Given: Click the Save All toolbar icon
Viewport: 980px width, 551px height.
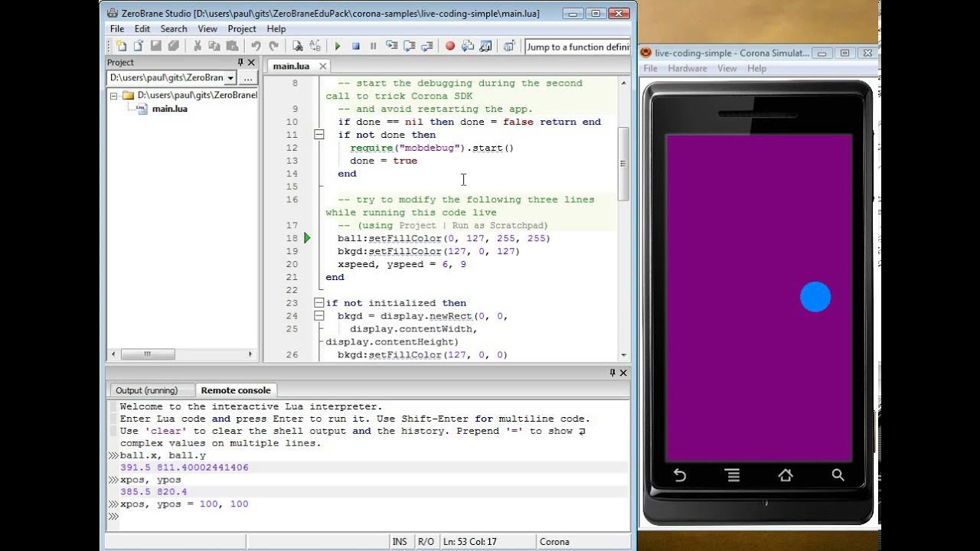Looking at the screenshot, I should click(x=173, y=46).
